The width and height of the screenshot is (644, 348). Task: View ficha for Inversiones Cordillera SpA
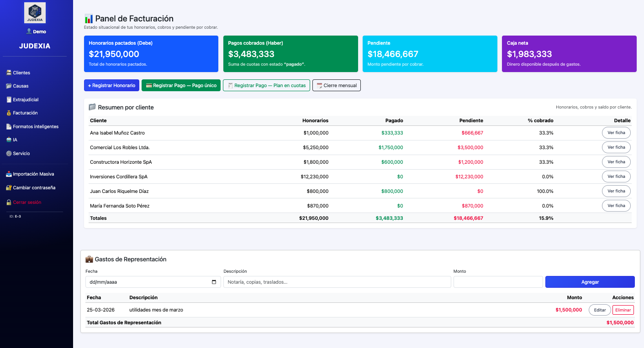click(616, 177)
